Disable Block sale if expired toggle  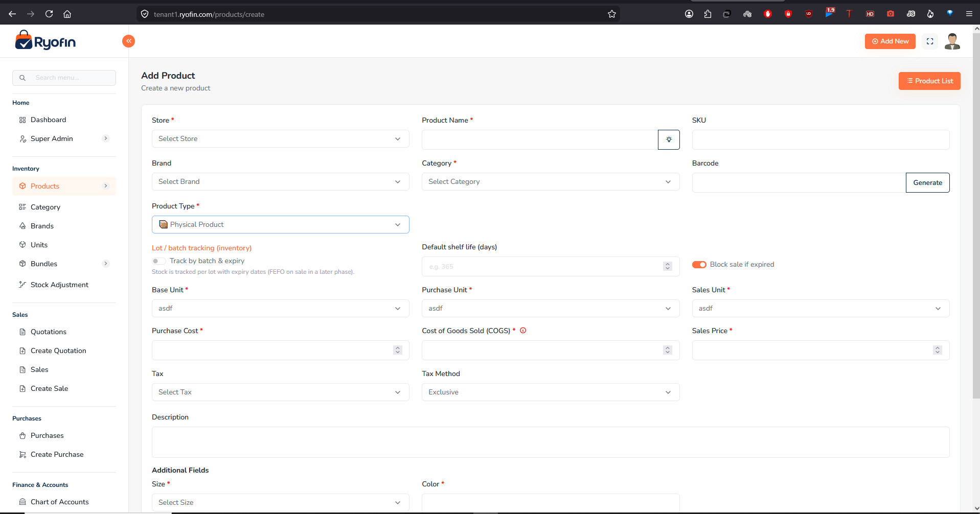point(699,264)
